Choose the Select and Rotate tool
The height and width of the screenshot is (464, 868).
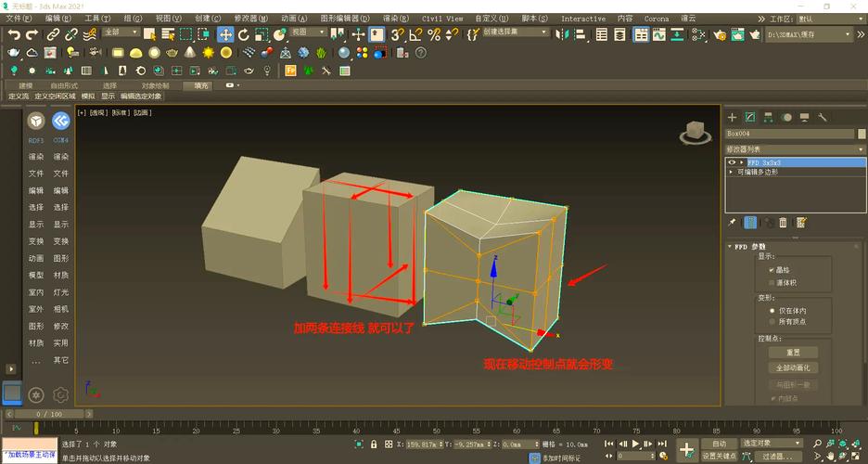click(x=244, y=34)
